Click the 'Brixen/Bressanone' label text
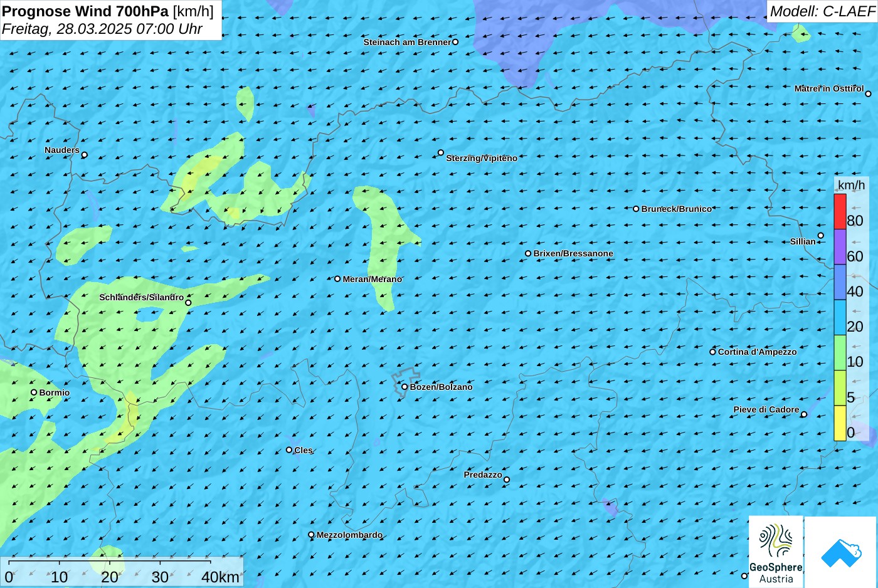The height and width of the screenshot is (588, 878). pyautogui.click(x=573, y=253)
